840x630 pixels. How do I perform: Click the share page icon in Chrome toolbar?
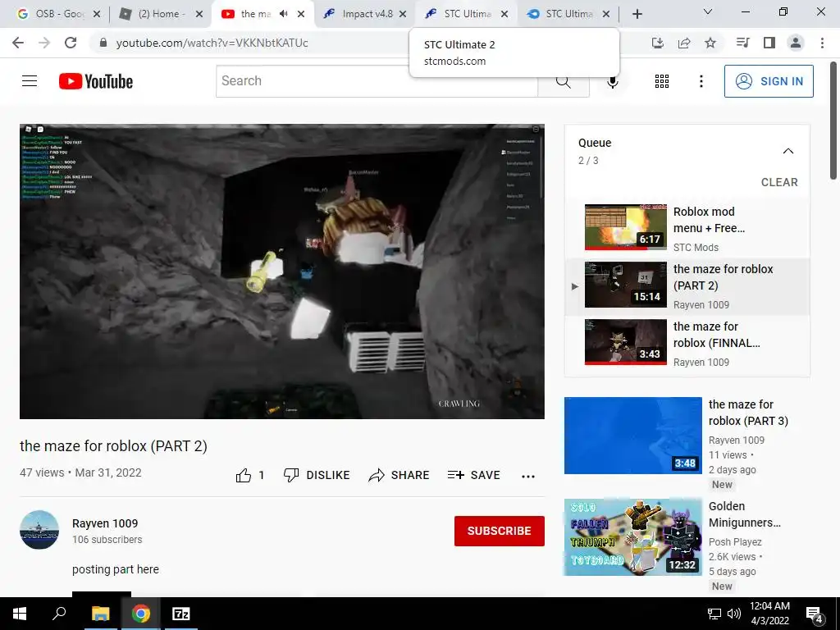(x=684, y=43)
